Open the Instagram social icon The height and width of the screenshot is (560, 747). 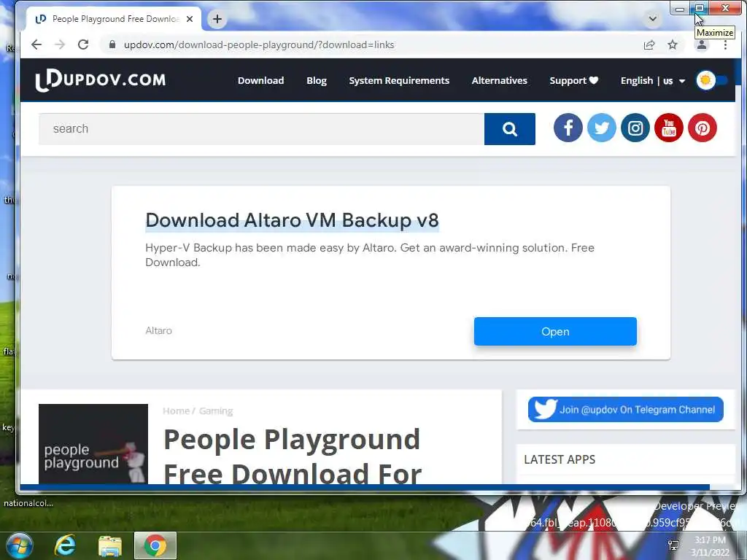pyautogui.click(x=635, y=128)
